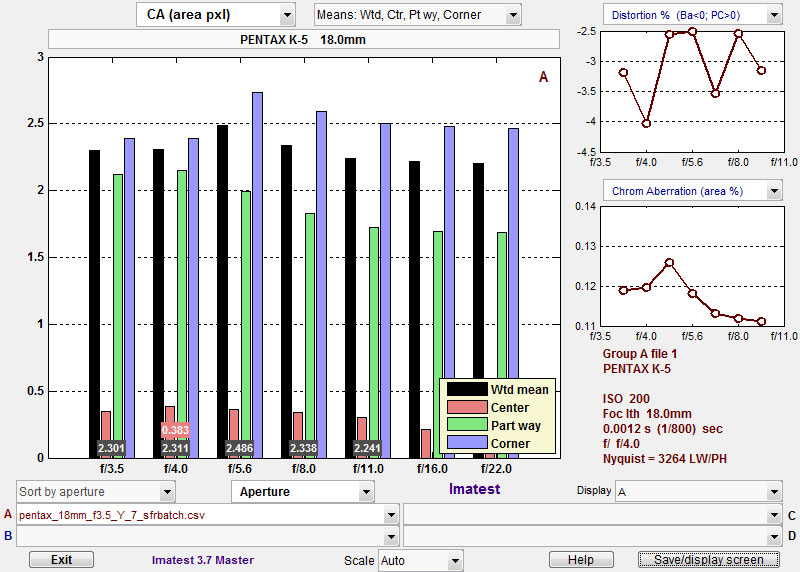This screenshot has height=572, width=800.
Task: Open the Scale Auto dropdown
Action: click(x=420, y=561)
